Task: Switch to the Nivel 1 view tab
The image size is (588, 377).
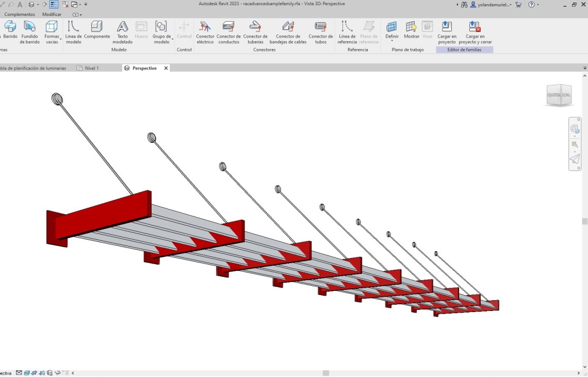Action: [91, 68]
